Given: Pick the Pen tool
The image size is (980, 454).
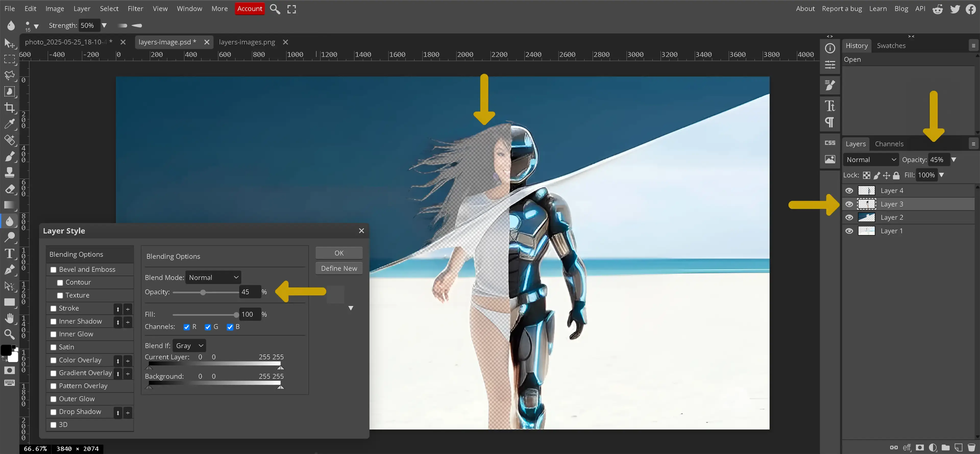Looking at the screenshot, I should click(9, 270).
